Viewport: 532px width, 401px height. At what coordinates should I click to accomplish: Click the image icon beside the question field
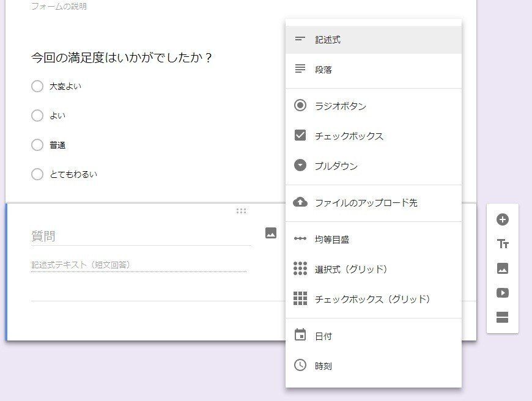271,233
